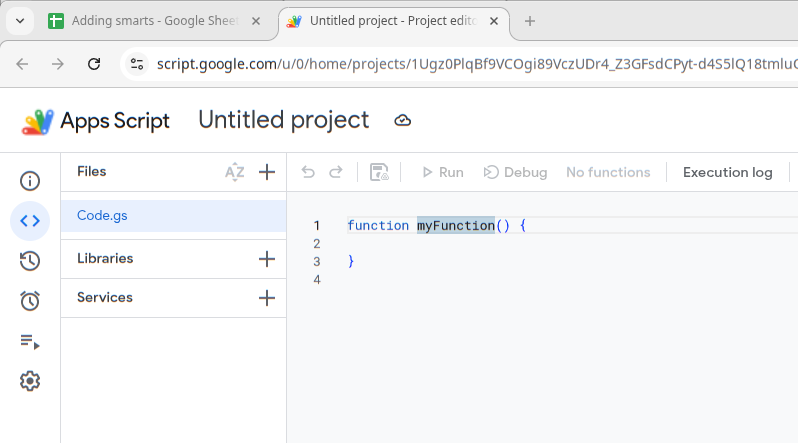Open the Executions list icon
Image resolution: width=798 pixels, height=443 pixels.
coord(30,341)
